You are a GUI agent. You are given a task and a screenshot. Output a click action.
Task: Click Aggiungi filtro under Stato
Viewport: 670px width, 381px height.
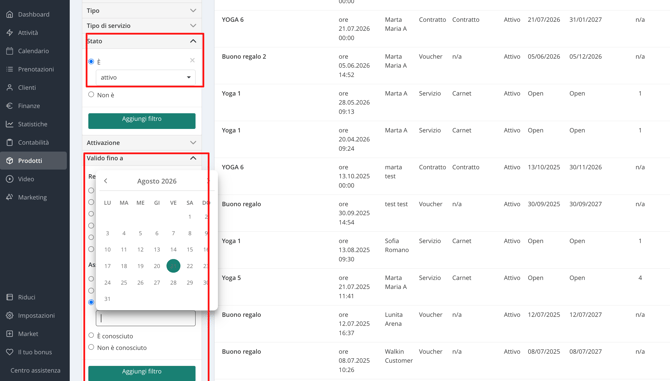pyautogui.click(x=142, y=121)
